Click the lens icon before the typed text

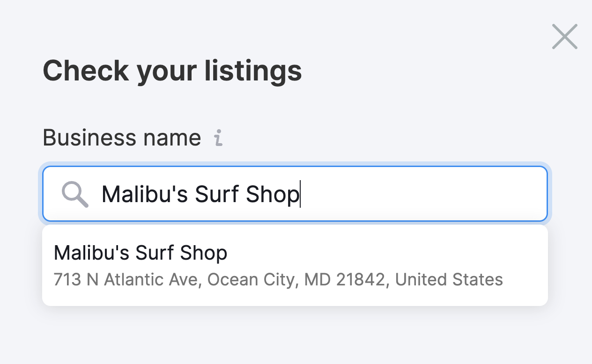pyautogui.click(x=75, y=194)
